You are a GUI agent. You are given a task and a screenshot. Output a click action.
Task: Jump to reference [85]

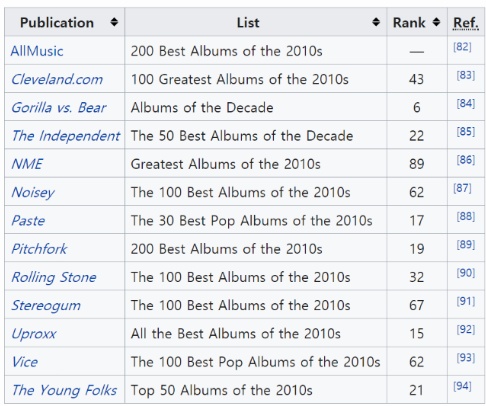click(466, 131)
